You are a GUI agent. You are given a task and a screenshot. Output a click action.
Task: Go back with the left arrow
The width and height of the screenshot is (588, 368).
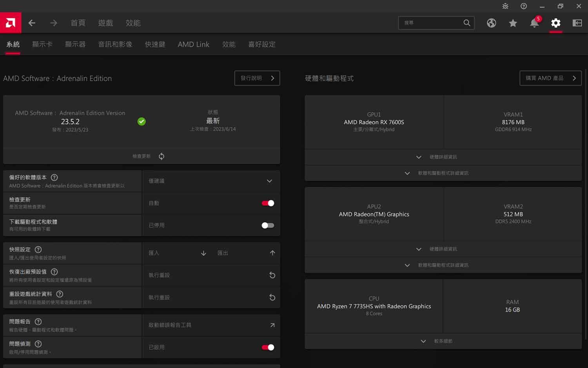32,23
